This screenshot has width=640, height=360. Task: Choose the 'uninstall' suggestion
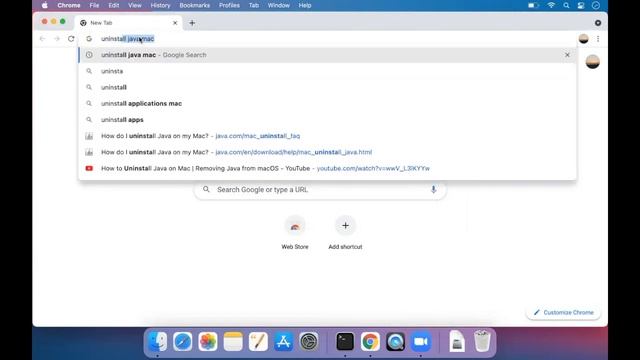327,87
